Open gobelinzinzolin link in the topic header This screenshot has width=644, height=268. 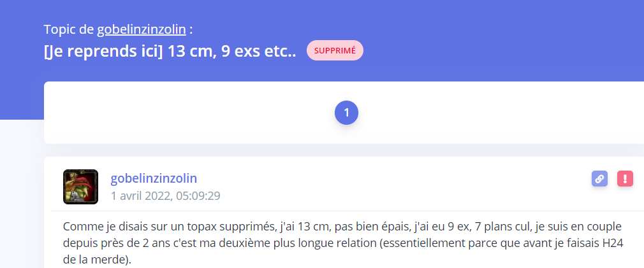click(141, 29)
